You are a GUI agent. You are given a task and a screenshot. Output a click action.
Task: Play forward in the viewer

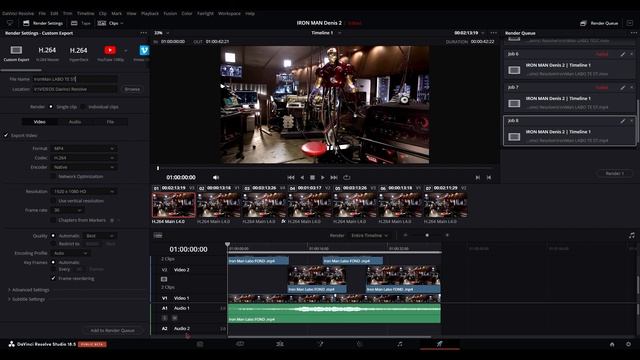click(323, 178)
